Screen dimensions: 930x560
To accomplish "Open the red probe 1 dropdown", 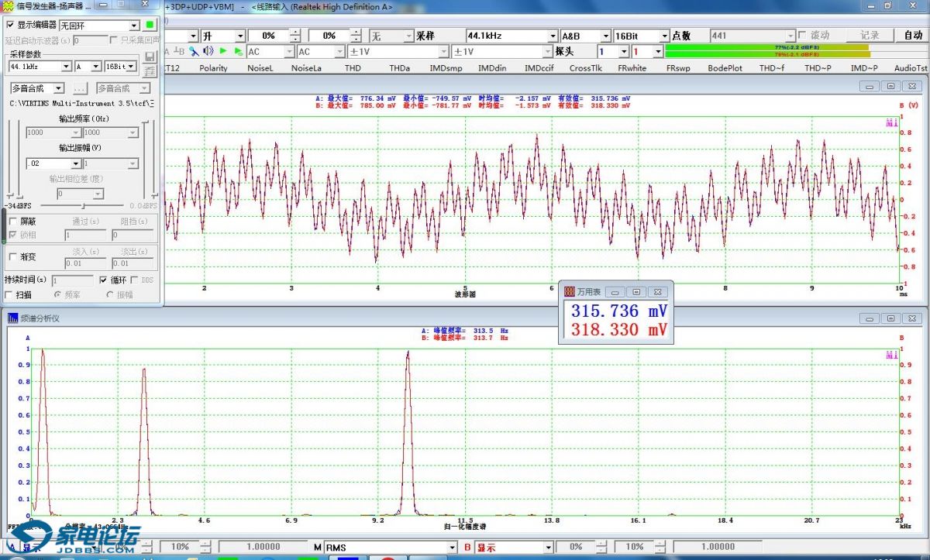I will [x=658, y=51].
